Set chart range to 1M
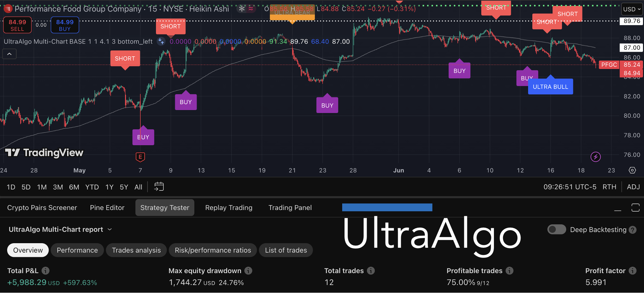 coord(42,187)
